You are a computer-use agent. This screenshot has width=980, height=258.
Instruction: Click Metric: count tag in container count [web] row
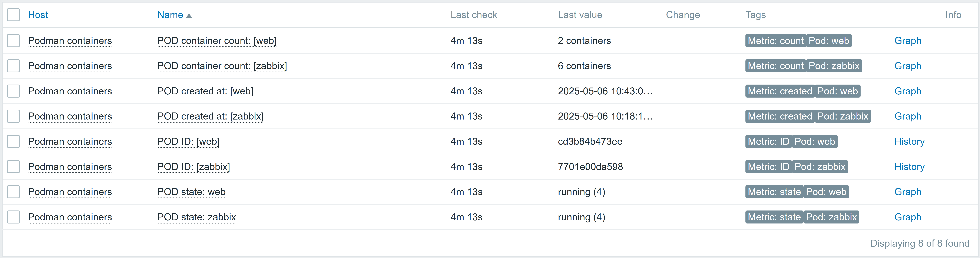point(776,41)
